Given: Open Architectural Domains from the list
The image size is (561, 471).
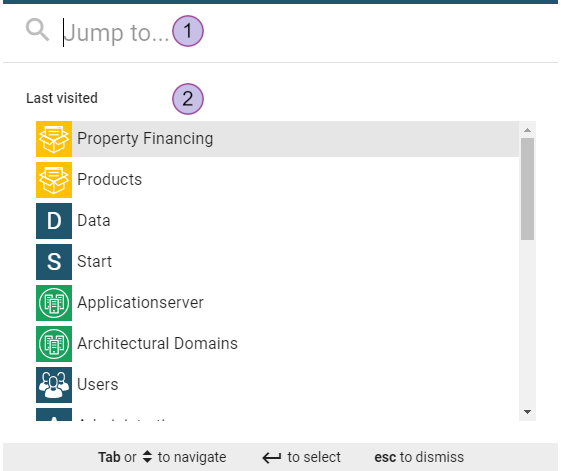Looking at the screenshot, I should (277, 344).
